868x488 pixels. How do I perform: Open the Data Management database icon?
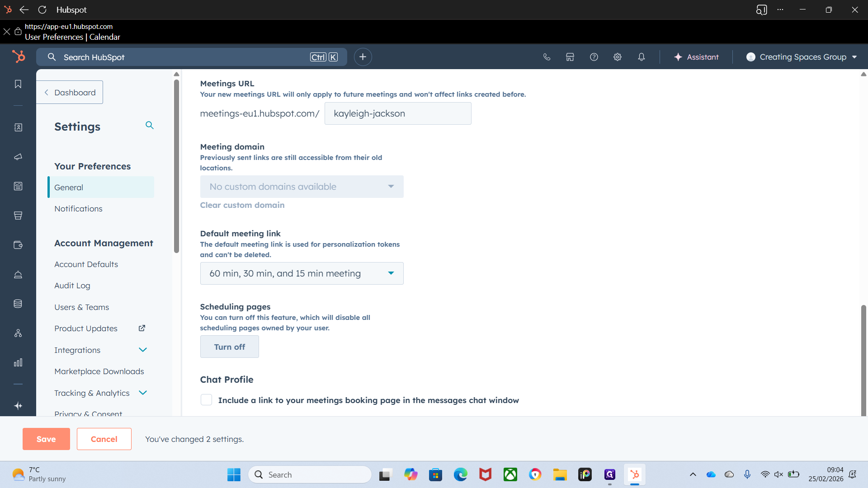coord(18,304)
